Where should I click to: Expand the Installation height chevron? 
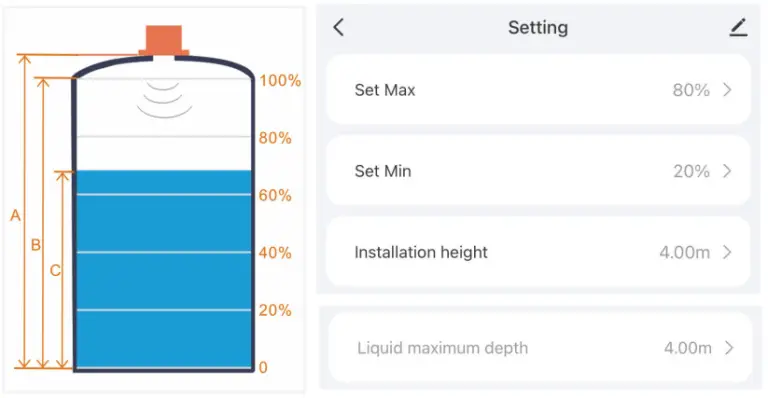tap(727, 252)
